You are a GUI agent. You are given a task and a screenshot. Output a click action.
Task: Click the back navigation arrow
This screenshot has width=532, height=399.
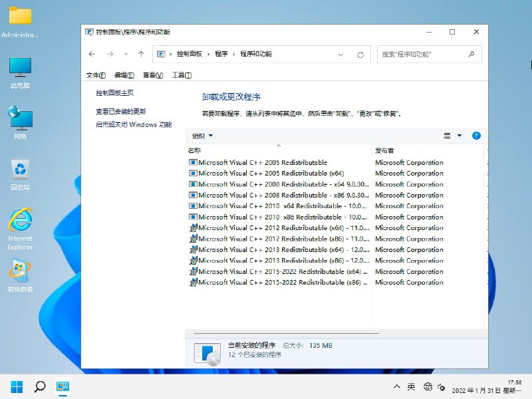(92, 54)
